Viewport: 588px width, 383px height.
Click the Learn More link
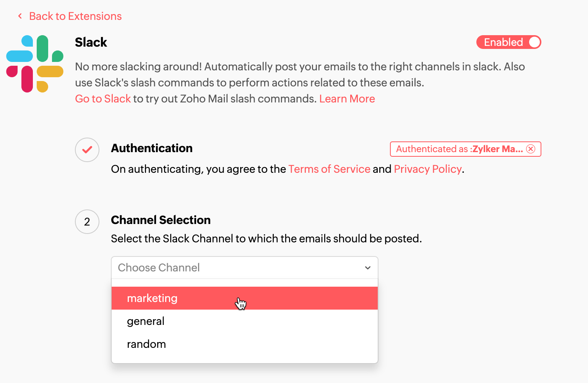tap(347, 99)
